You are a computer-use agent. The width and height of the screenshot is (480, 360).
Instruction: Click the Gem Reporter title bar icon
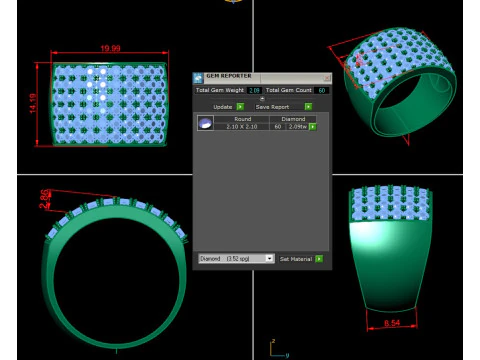point(198,78)
